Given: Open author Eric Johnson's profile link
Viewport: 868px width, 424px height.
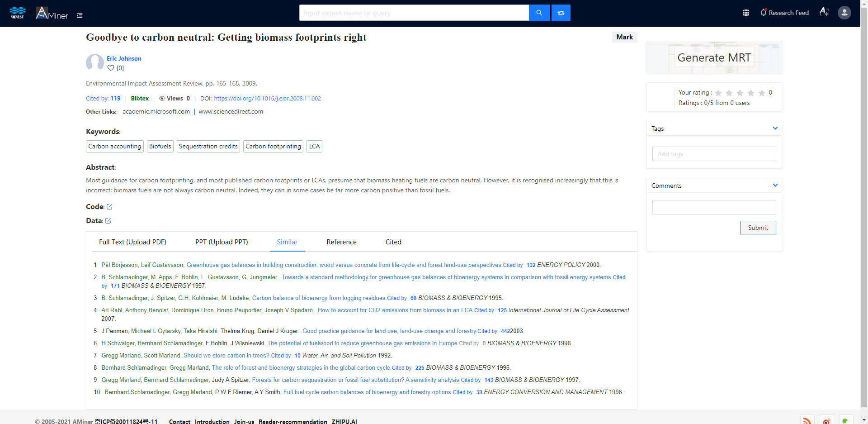Looking at the screenshot, I should [x=124, y=58].
